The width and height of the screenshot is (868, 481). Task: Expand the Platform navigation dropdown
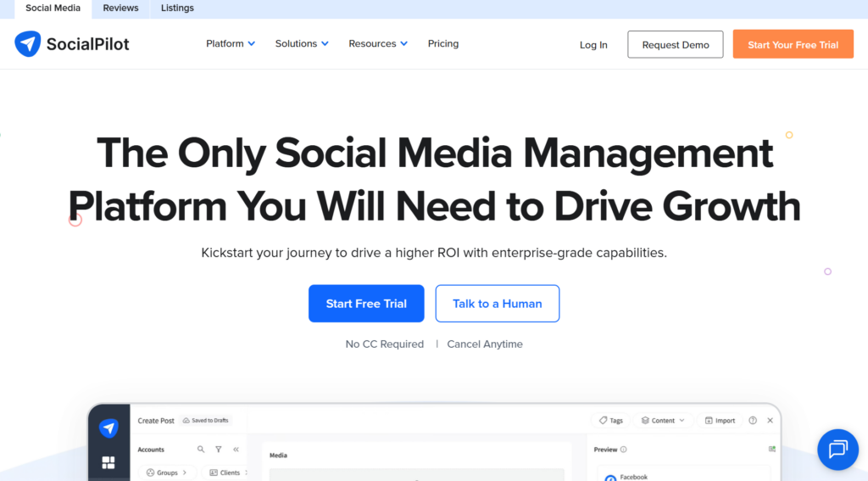pyautogui.click(x=231, y=44)
